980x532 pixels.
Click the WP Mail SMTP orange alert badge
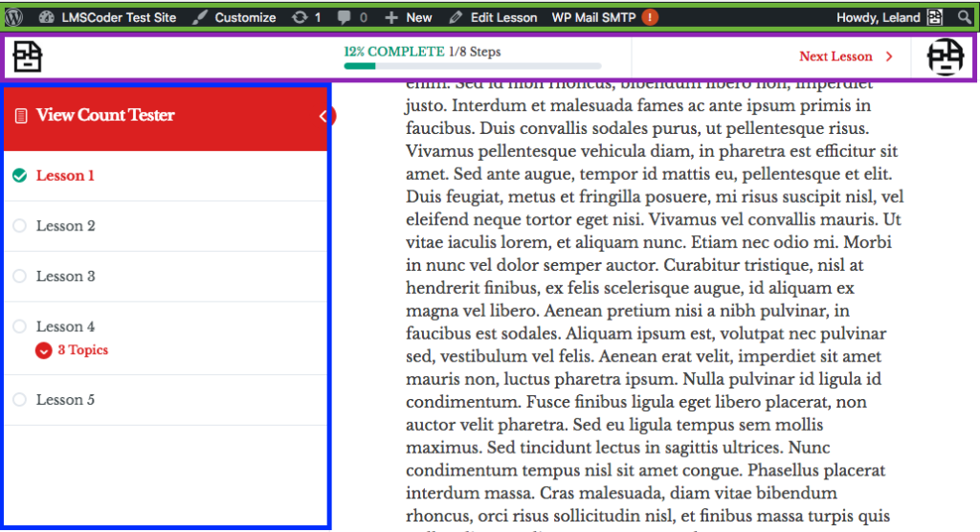pyautogui.click(x=650, y=17)
